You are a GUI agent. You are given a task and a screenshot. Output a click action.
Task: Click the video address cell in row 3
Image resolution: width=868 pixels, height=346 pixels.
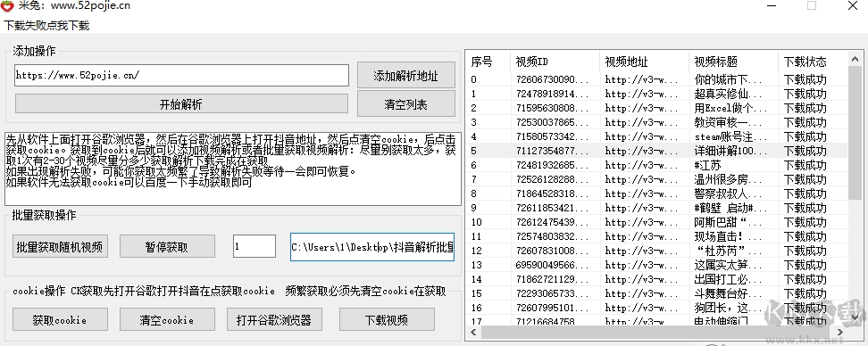click(x=641, y=122)
